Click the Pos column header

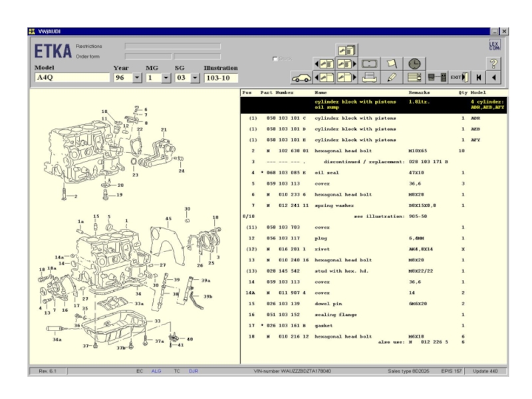(247, 92)
